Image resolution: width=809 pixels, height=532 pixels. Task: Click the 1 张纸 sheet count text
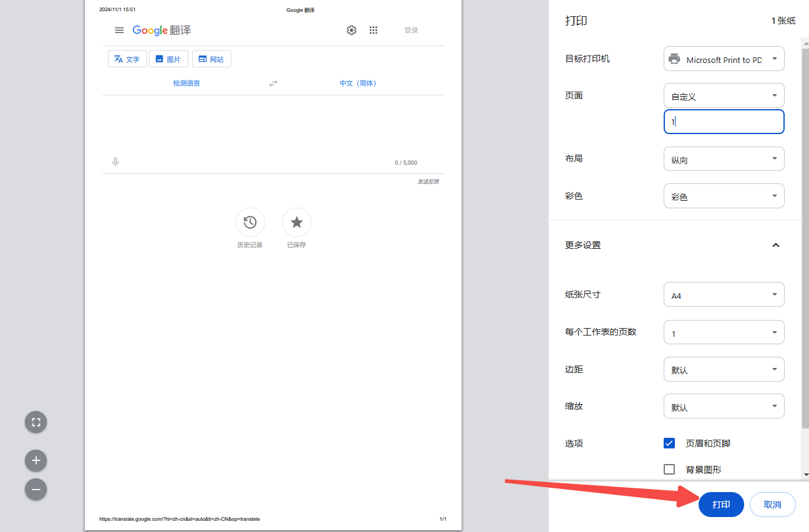click(x=783, y=21)
